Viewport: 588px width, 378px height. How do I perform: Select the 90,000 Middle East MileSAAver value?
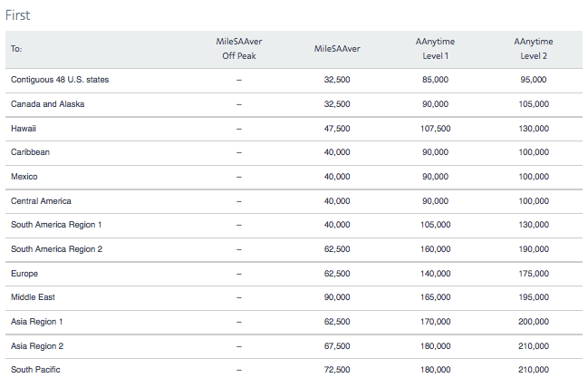(x=337, y=297)
